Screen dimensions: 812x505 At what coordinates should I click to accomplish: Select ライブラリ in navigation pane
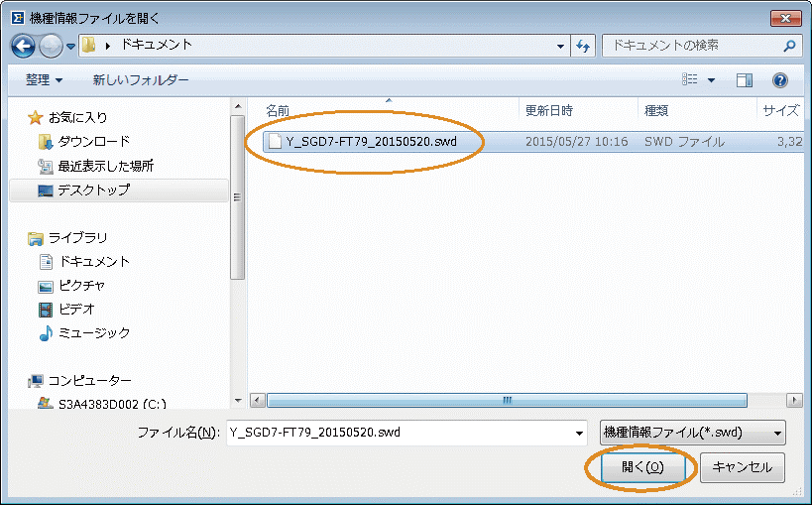(x=67, y=238)
